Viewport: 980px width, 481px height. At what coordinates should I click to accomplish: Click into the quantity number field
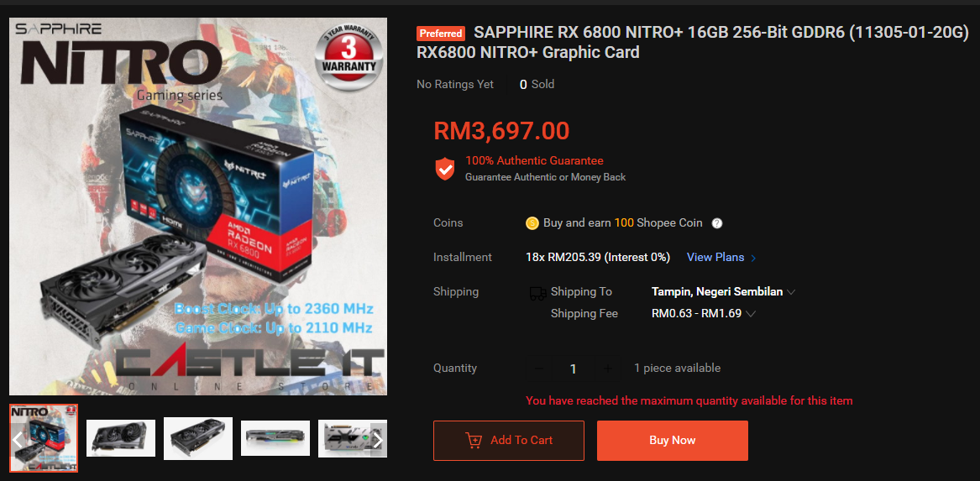pos(573,369)
